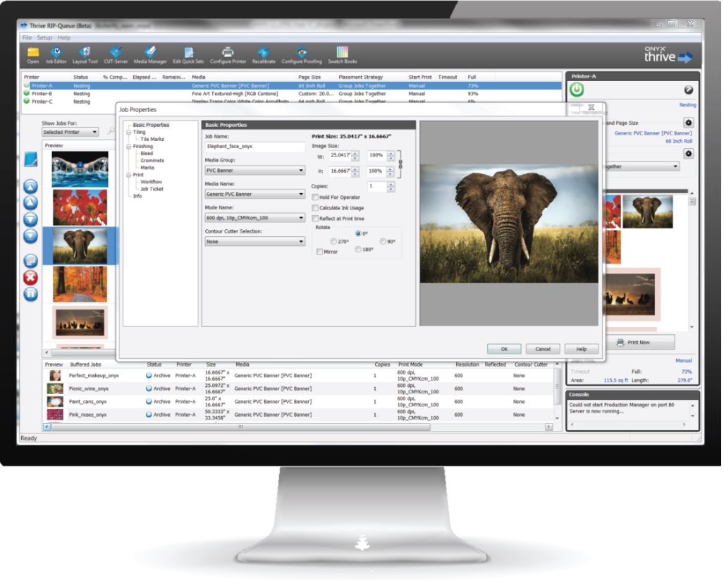Click Generic PVC Banner media link
The height and width of the screenshot is (588, 724).
(x=653, y=133)
